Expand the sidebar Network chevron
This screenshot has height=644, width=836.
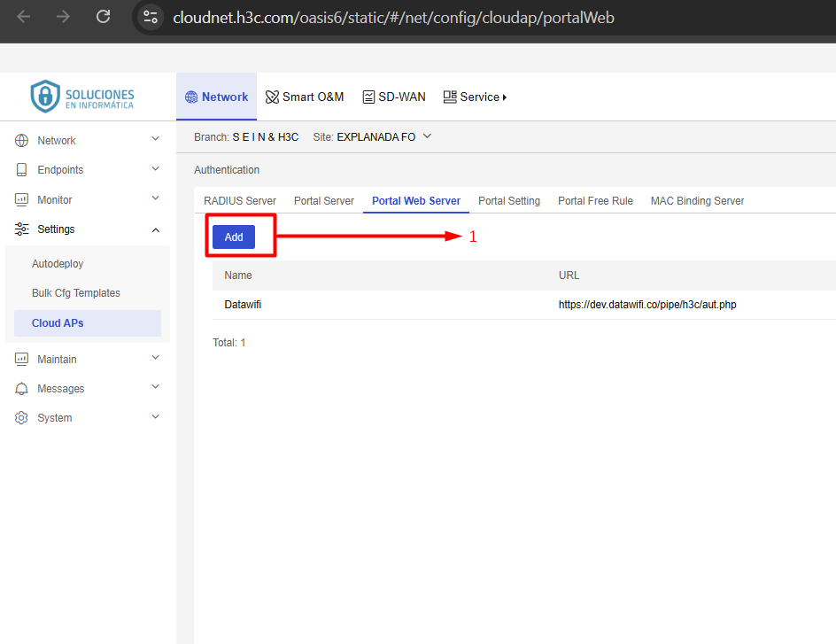[x=156, y=139]
